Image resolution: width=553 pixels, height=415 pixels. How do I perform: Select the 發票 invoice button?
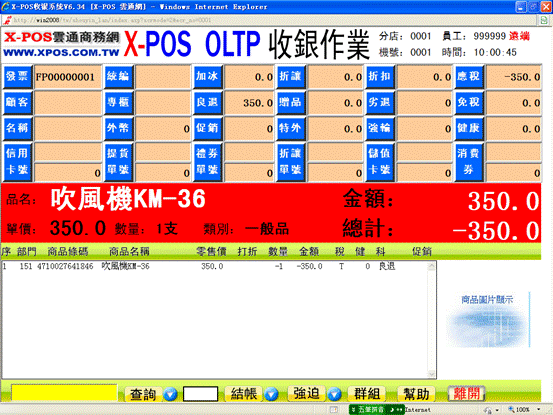pyautogui.click(x=17, y=76)
